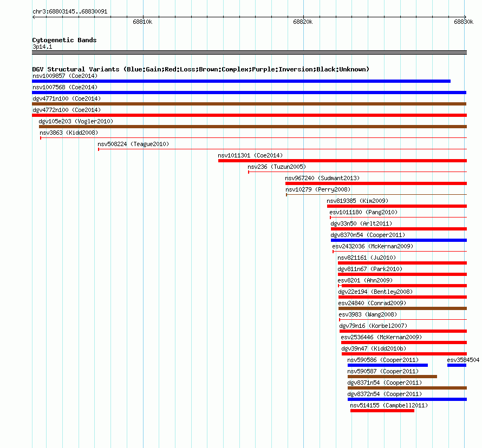Click the nsv10279 (Perry2008) label
Viewport: 482px width, 448px height.
coord(318,189)
